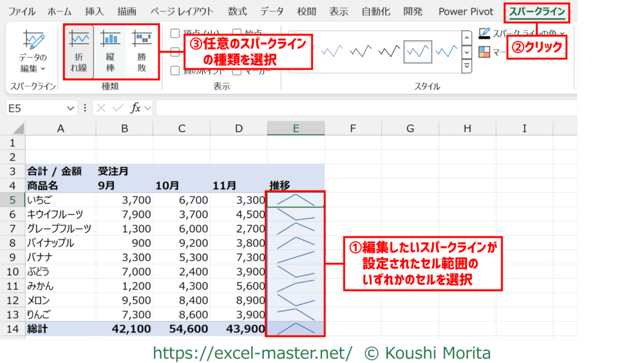Select the 折れ線 line sparkline type
This screenshot has width=644, height=363.
pos(80,50)
